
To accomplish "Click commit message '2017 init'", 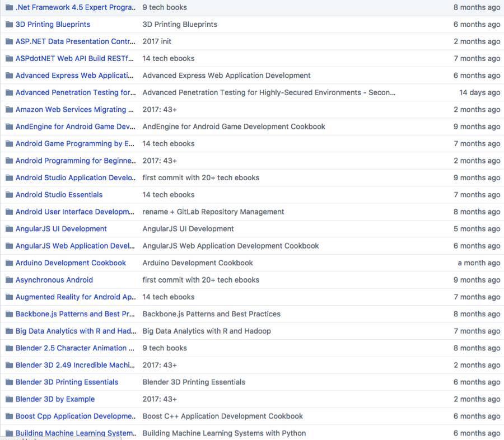I will tap(157, 41).
